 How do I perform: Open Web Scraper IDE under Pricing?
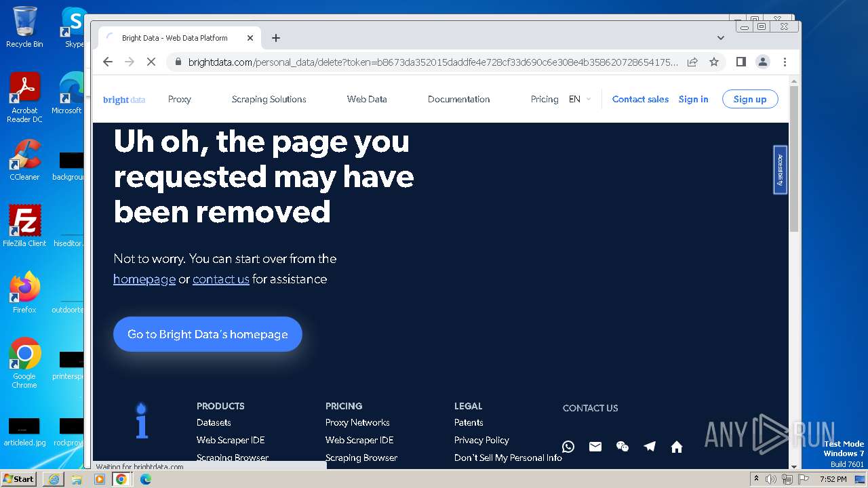pyautogui.click(x=359, y=440)
